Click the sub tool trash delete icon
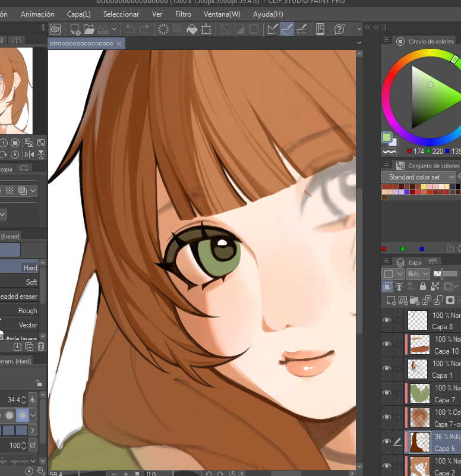This screenshot has width=461, height=476. click(41, 346)
